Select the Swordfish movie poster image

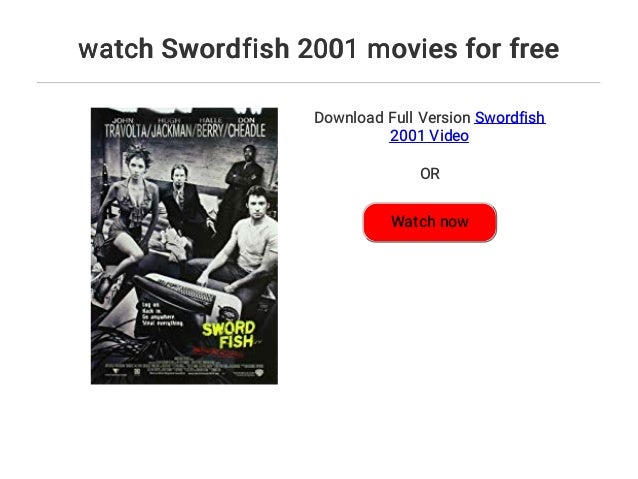pos(184,246)
